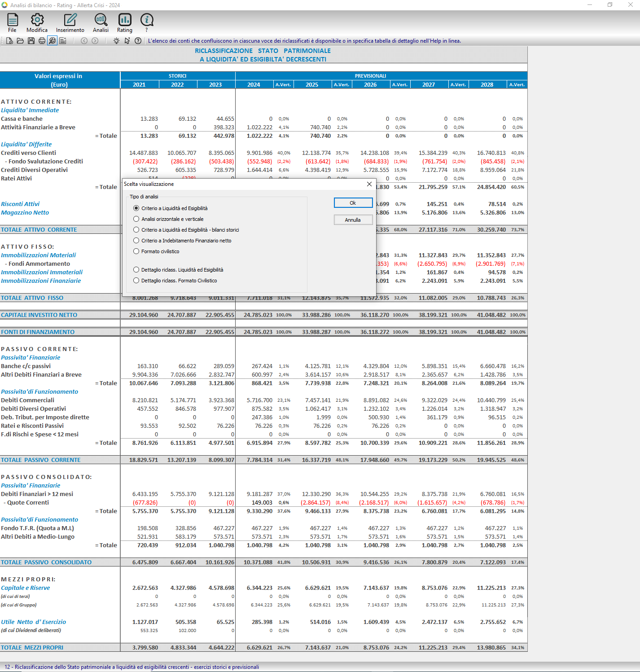Click the 'Capitale e Riserve' row label
640x672 pixels.
tap(26, 588)
